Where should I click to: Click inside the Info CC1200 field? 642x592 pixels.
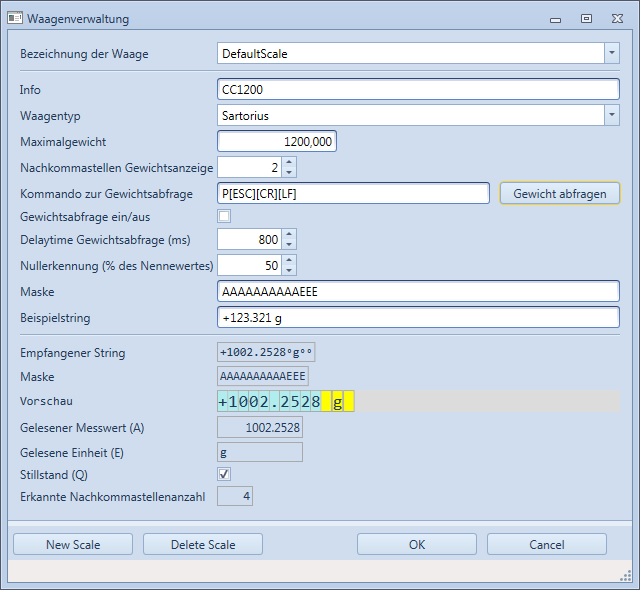pyautogui.click(x=418, y=90)
